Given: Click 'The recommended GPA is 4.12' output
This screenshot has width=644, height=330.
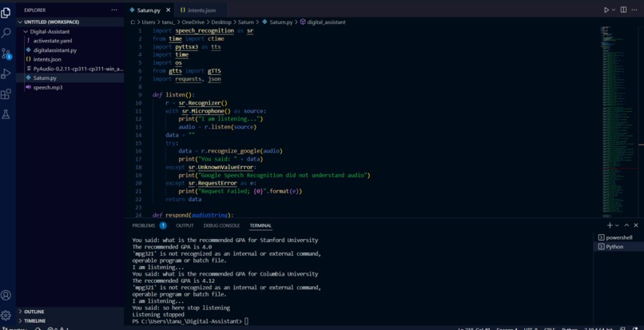Looking at the screenshot, I should tap(173, 280).
